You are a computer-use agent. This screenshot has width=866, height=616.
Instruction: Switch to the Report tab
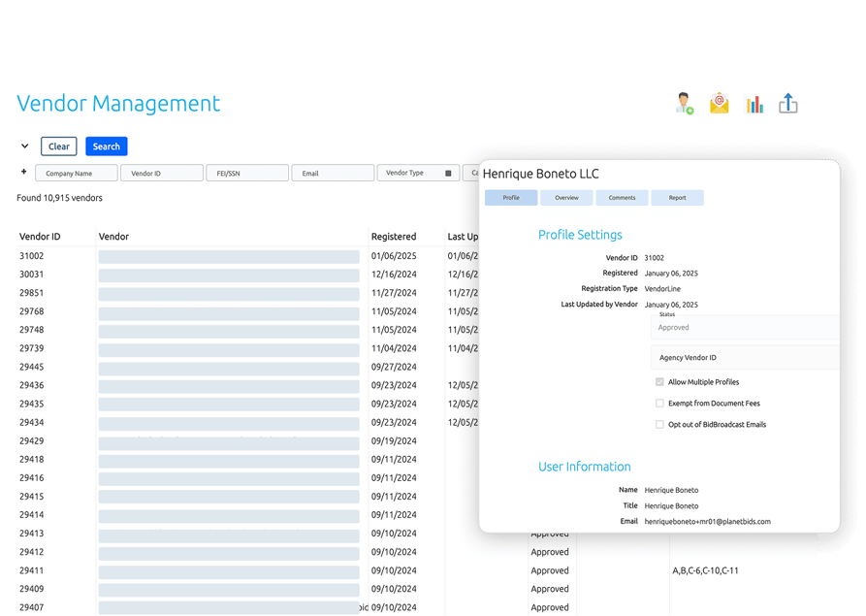click(x=677, y=198)
